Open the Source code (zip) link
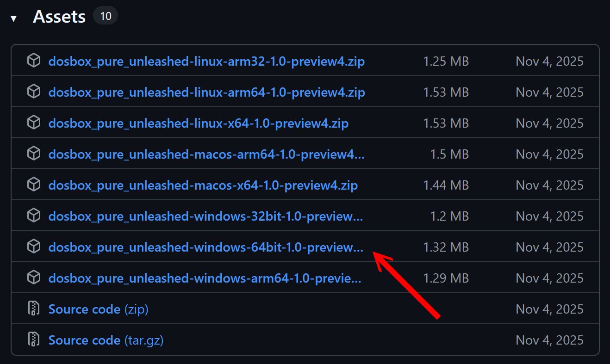The image size is (610, 364). (x=98, y=309)
